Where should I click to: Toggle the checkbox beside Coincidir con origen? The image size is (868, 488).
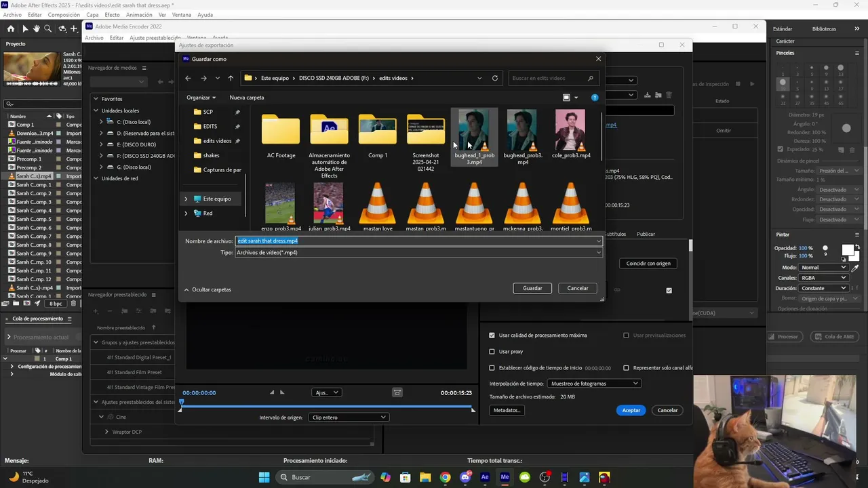[x=669, y=290]
